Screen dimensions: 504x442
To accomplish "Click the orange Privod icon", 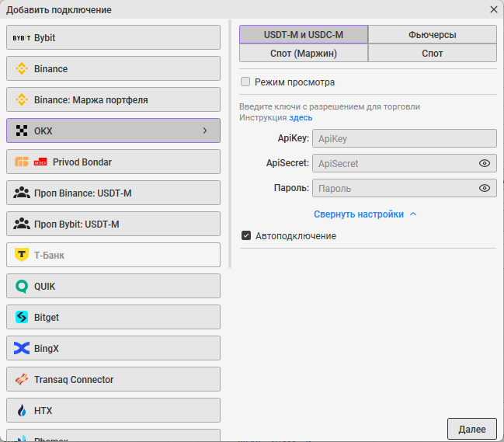I will (22, 162).
